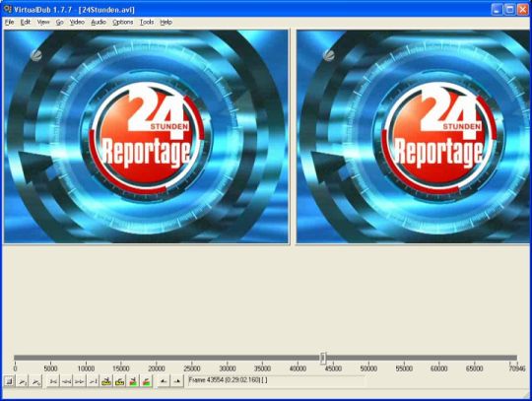The image size is (532, 401).
Task: Click the timeline at frame 60000
Action: tap(438, 358)
